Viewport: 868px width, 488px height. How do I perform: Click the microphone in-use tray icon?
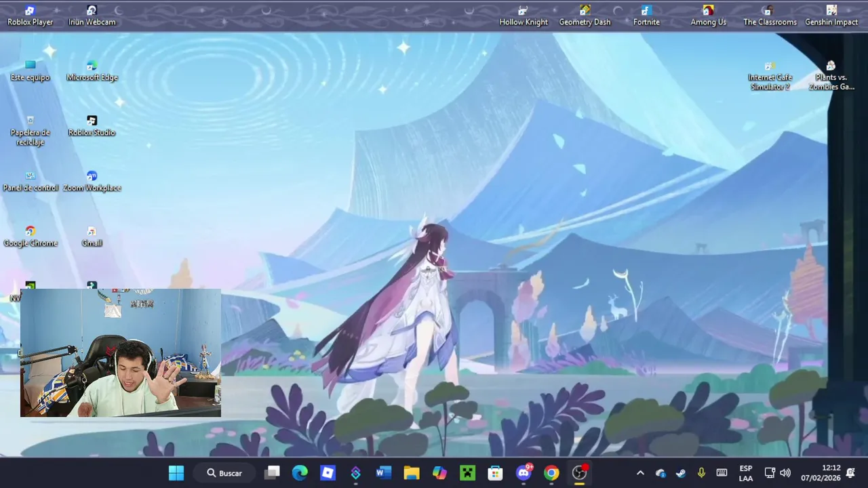click(x=701, y=473)
